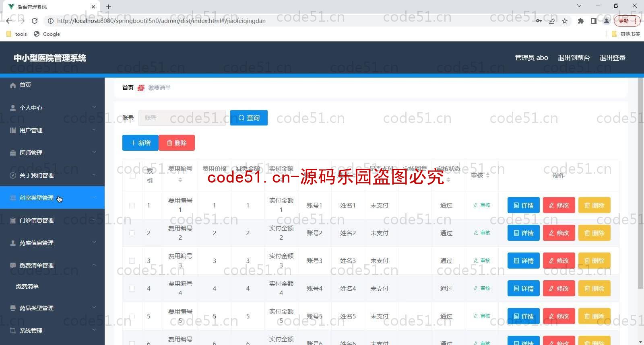Expand the 医师管理 menu chevron
This screenshot has height=345, width=644.
tap(94, 152)
